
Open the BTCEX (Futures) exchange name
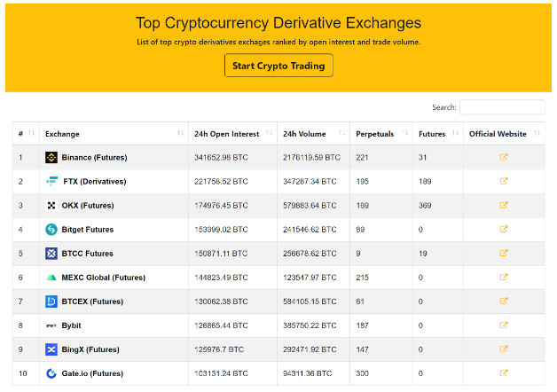click(x=92, y=302)
